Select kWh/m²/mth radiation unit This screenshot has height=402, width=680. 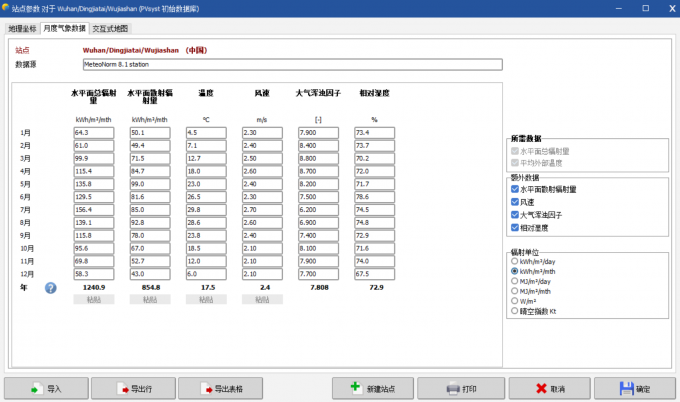[x=514, y=271]
